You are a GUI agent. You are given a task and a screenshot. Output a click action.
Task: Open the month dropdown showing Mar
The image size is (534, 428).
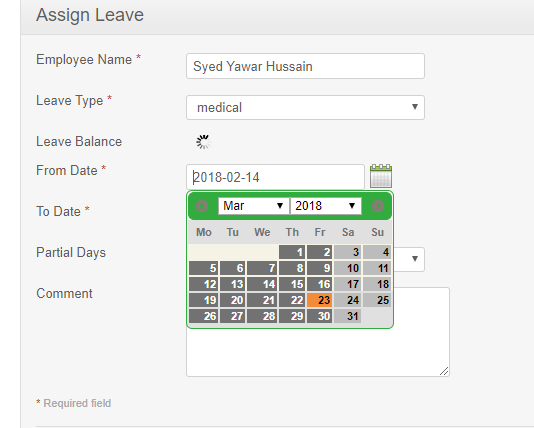[x=253, y=206]
